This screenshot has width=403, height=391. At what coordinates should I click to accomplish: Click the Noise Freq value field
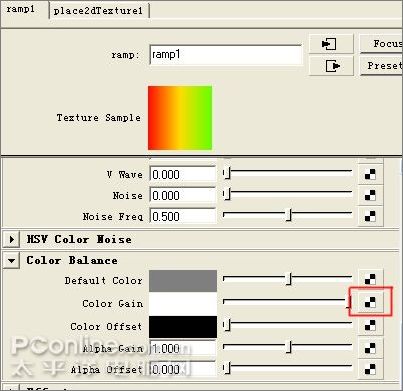(x=183, y=216)
